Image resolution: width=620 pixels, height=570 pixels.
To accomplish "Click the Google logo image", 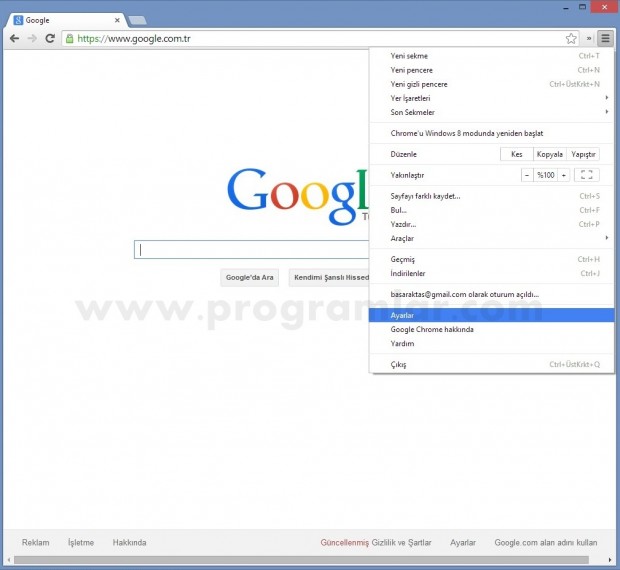I will 298,197.
